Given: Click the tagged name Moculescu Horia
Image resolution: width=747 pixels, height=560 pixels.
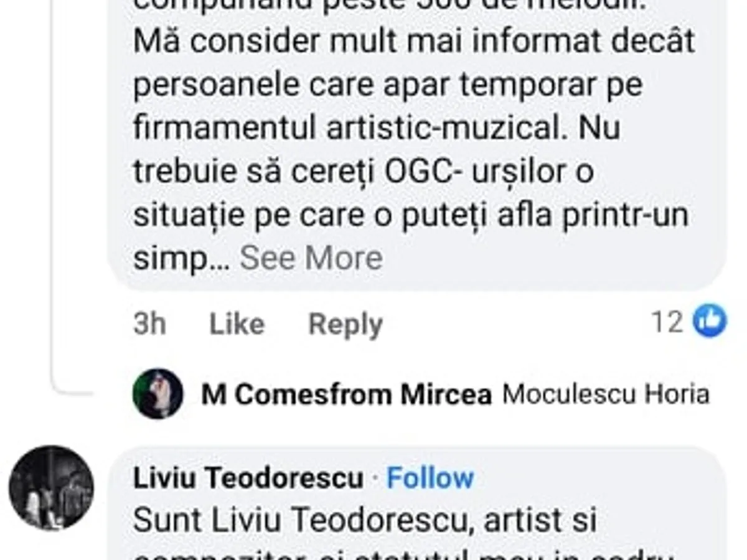Looking at the screenshot, I should click(606, 394).
